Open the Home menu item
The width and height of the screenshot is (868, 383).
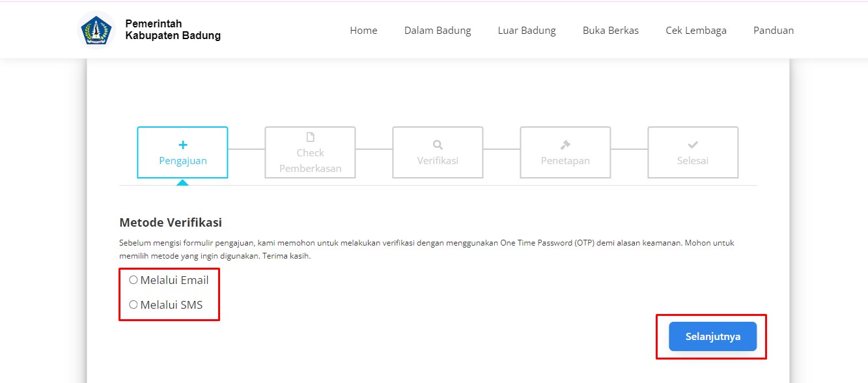click(x=363, y=30)
